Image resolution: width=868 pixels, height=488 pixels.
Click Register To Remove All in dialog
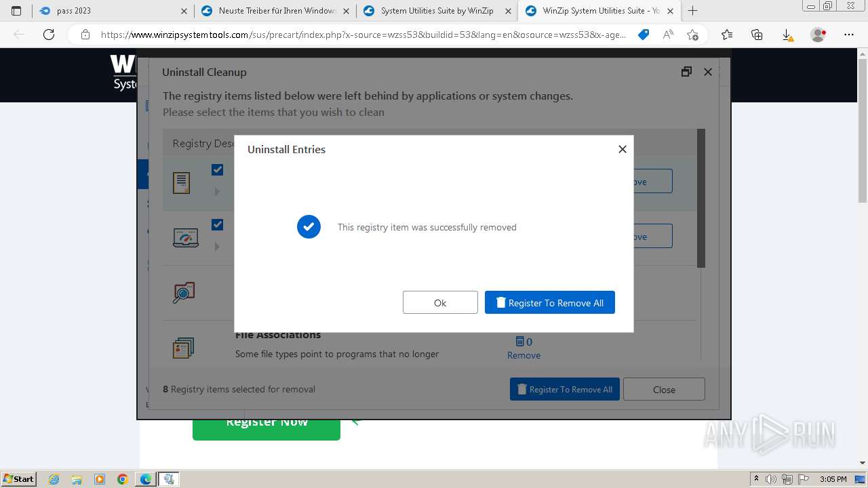(x=550, y=302)
